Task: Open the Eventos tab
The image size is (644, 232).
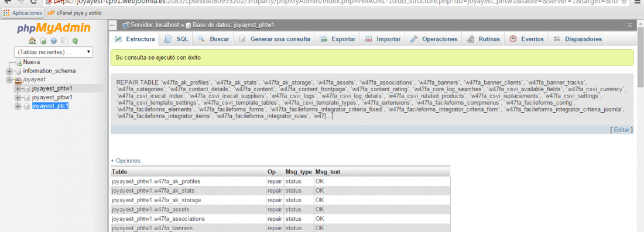Action: pos(526,39)
